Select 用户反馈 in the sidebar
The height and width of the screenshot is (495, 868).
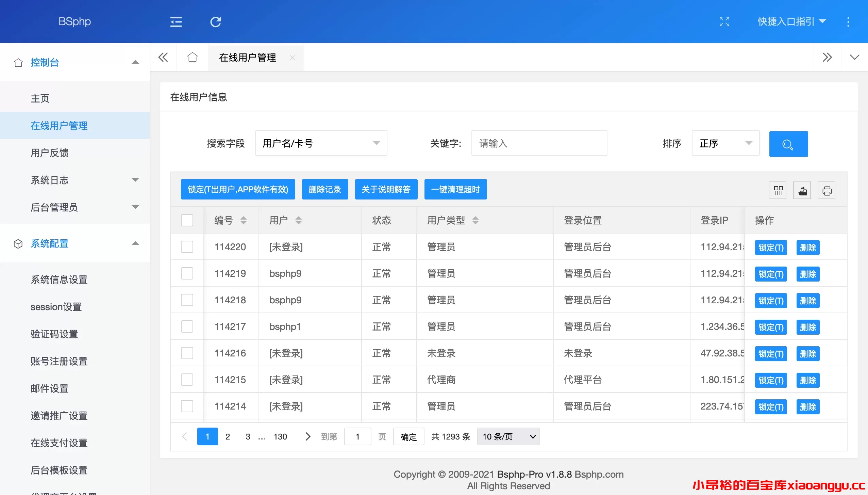[x=50, y=153]
